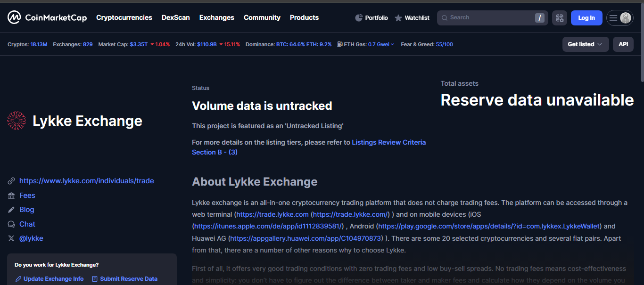Open the Chat link
Image resolution: width=644 pixels, height=285 pixels.
(x=27, y=224)
